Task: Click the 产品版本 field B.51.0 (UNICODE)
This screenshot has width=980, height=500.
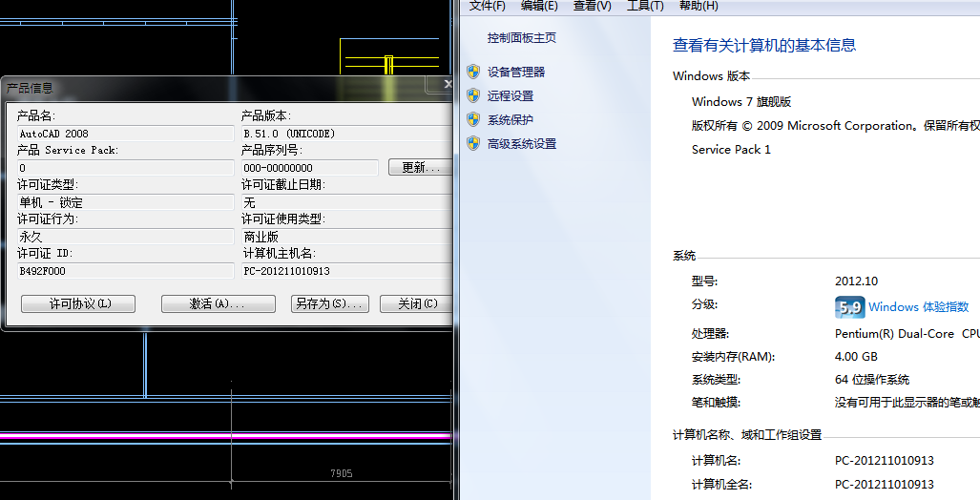Action: tap(347, 134)
